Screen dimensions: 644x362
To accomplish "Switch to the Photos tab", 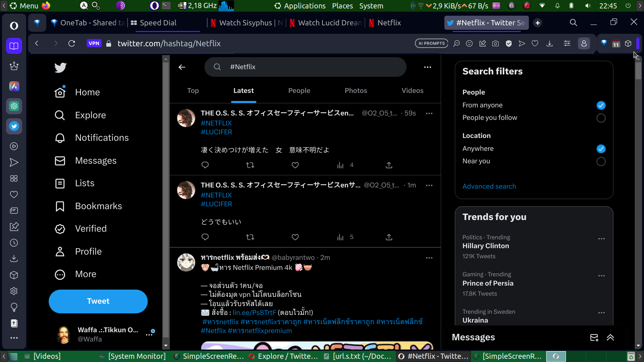I will pos(356,91).
